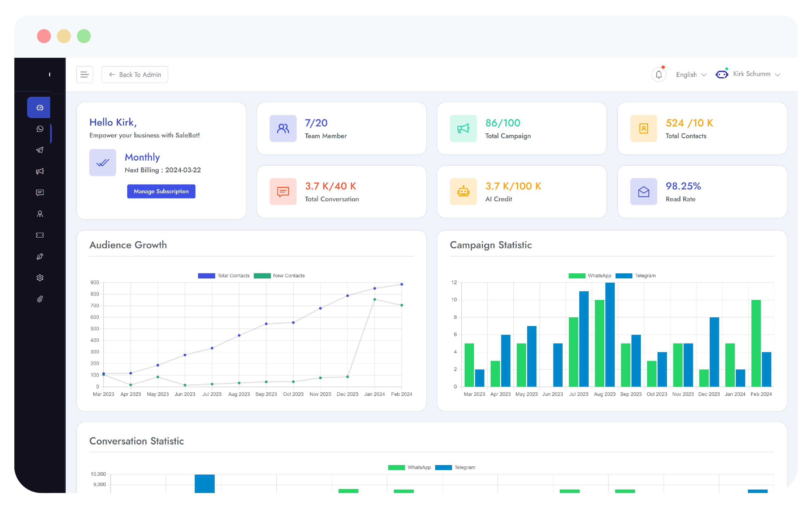Open pen tool icon in sidebar
Viewport: 812px width, 508px height.
[x=40, y=257]
